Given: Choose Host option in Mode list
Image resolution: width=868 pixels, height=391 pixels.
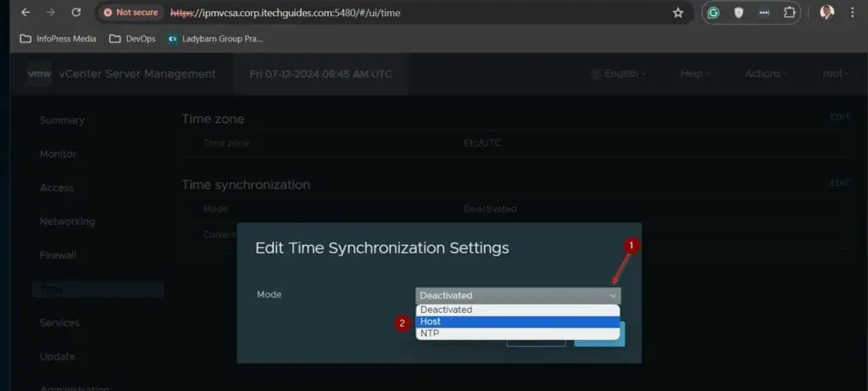Looking at the screenshot, I should click(518, 321).
